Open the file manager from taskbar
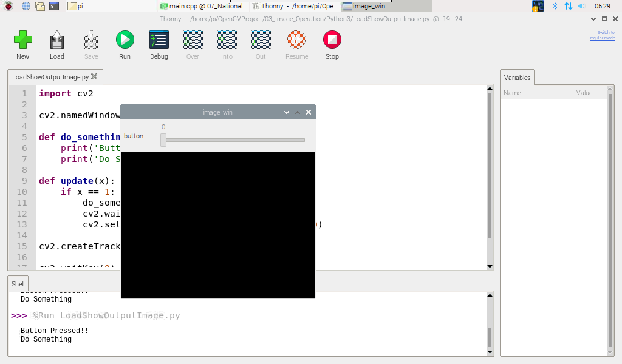Screen dimensions: 622x364 (40, 6)
